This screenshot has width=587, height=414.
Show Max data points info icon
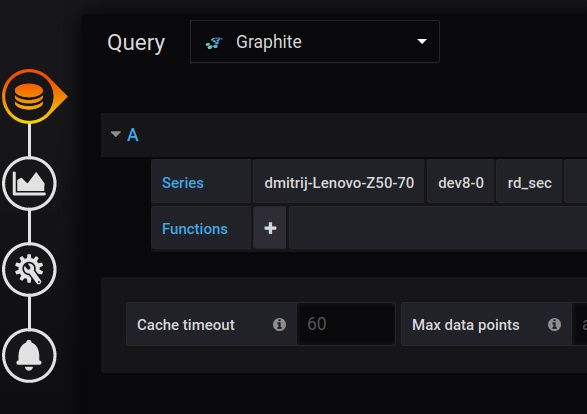[554, 325]
